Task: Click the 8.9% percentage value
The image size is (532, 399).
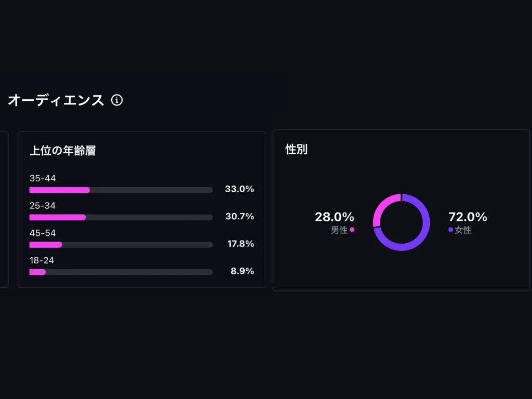Action: coord(242,271)
